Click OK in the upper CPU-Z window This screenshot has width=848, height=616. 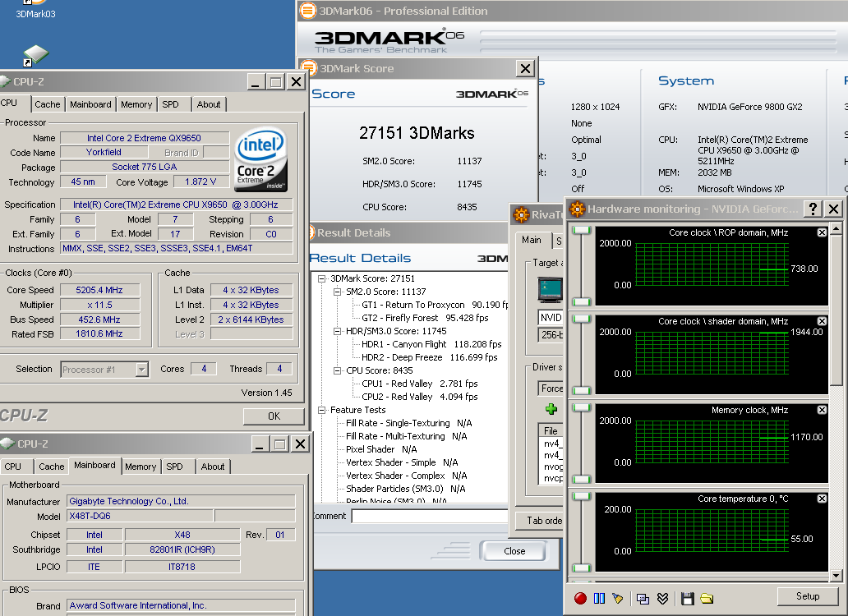pyautogui.click(x=274, y=416)
